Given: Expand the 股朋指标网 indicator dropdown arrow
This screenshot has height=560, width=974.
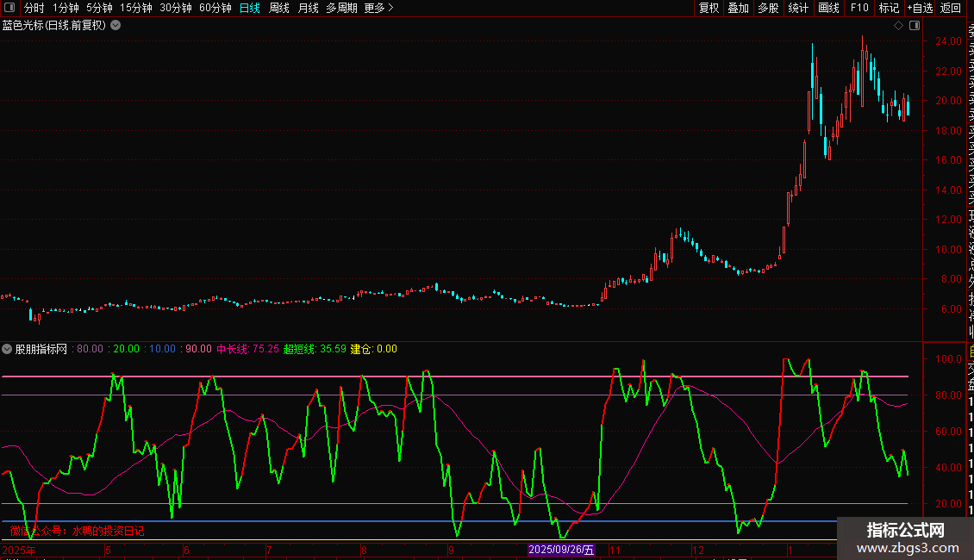Looking at the screenshot, I should tap(8, 350).
